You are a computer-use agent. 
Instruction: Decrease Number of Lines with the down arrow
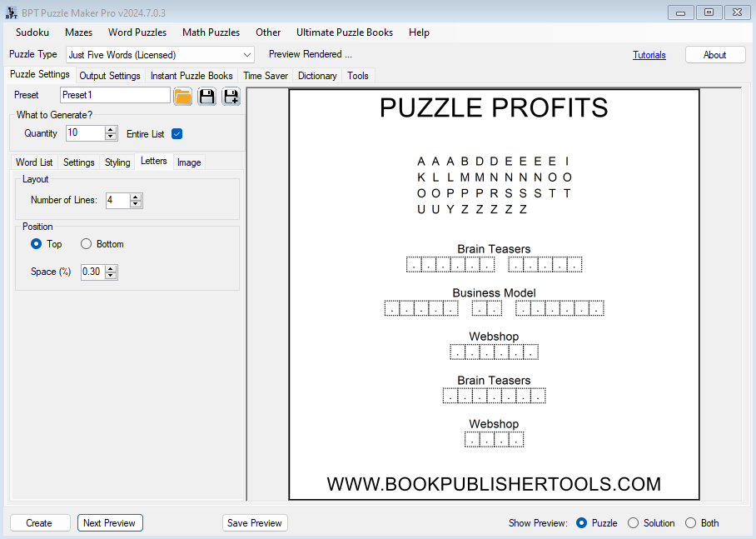137,204
